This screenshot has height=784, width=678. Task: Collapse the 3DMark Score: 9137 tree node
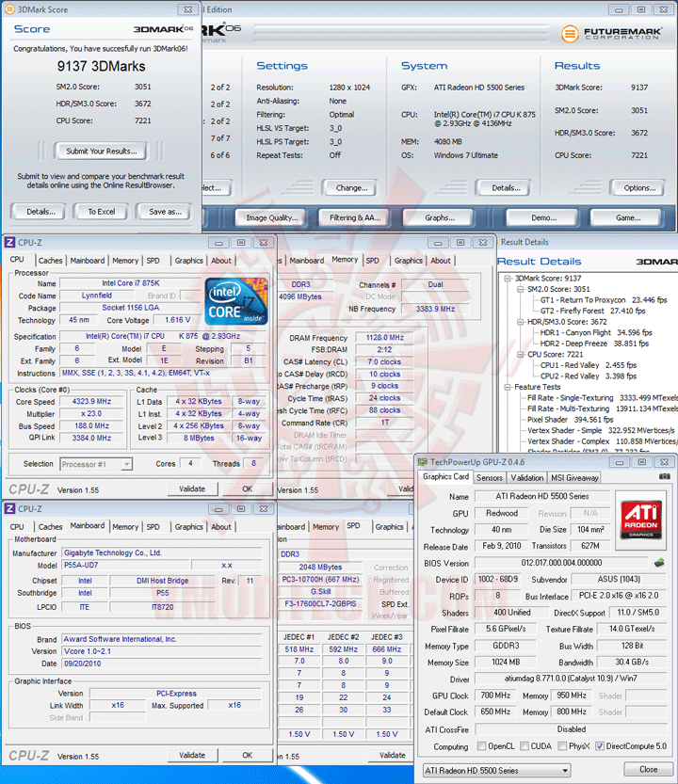[x=508, y=279]
